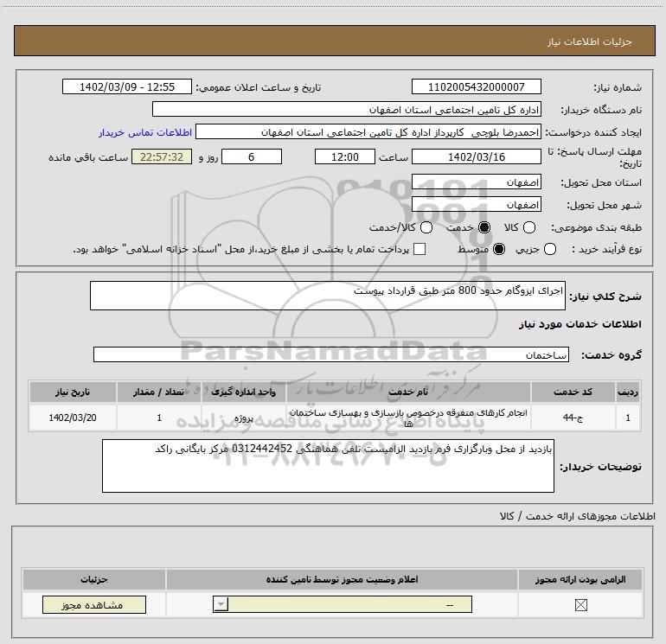Select the کالا radio button

pos(529,227)
